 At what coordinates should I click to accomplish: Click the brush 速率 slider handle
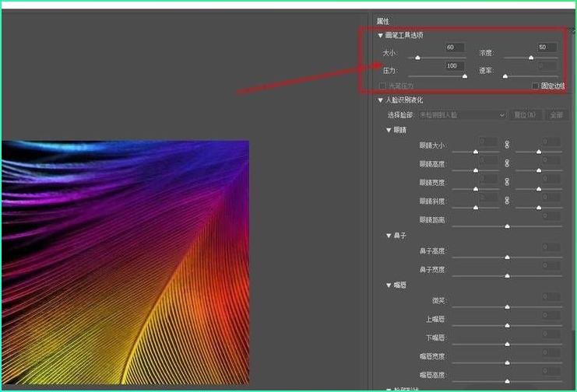point(505,76)
